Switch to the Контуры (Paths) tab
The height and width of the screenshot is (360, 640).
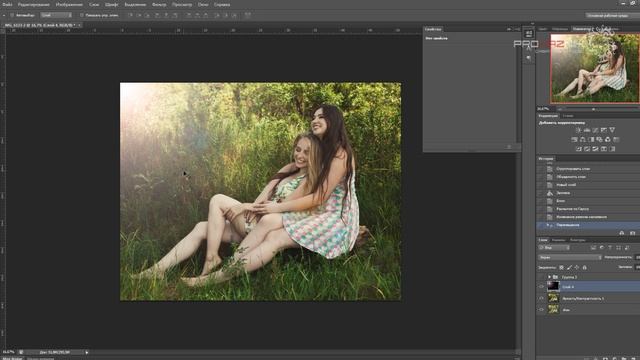[x=578, y=240]
